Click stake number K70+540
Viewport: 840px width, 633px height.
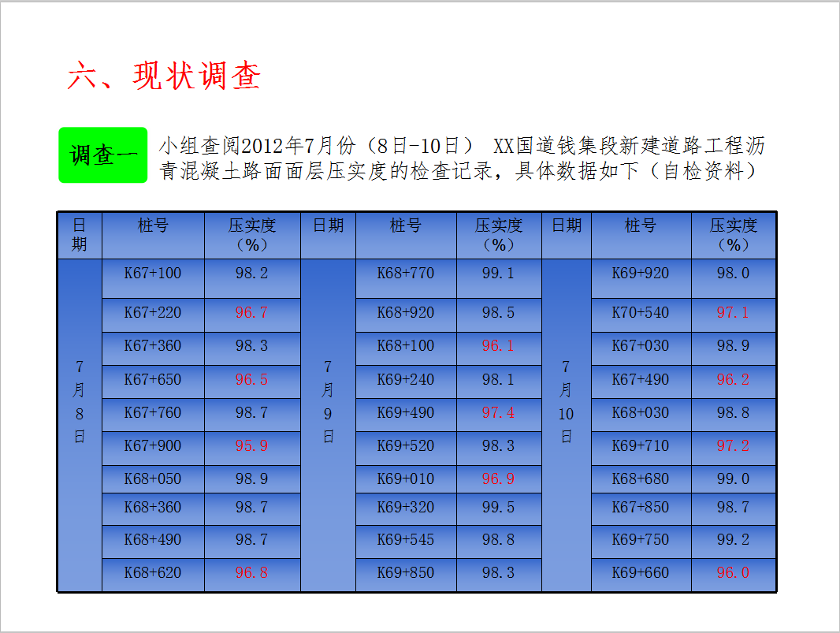641,312
